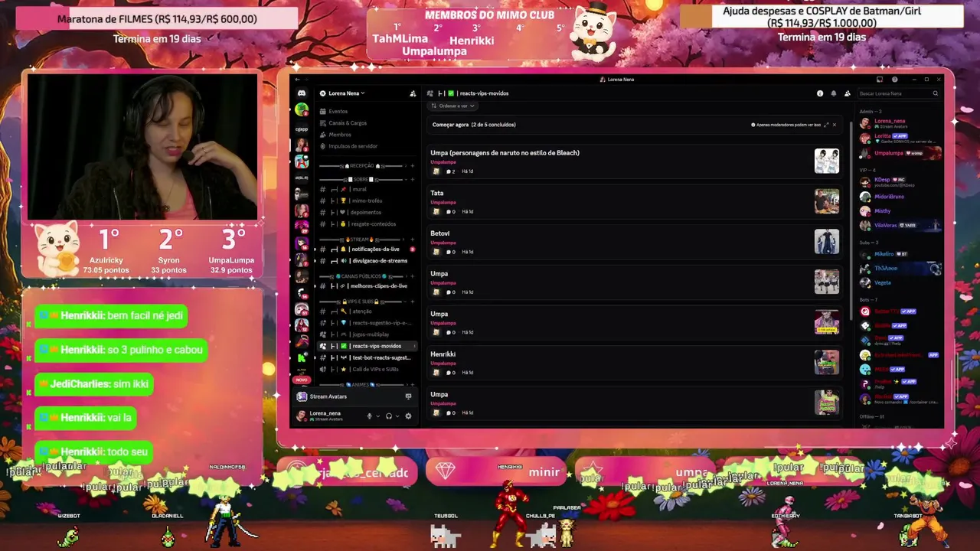This screenshot has width=980, height=551.
Task: Open the depoimentos channel
Action: [x=367, y=212]
